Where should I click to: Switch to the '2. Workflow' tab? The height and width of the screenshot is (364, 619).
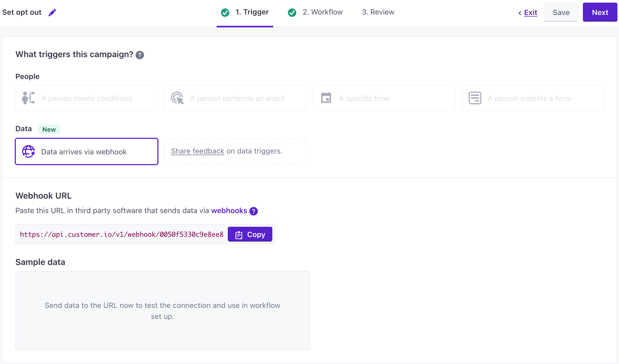pyautogui.click(x=315, y=12)
